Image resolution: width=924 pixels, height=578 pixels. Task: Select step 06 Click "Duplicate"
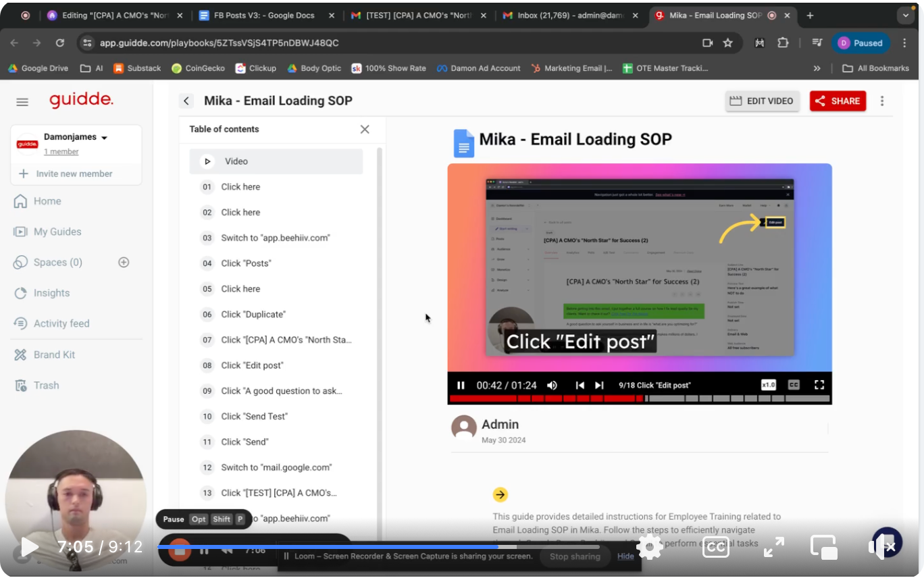276,315
